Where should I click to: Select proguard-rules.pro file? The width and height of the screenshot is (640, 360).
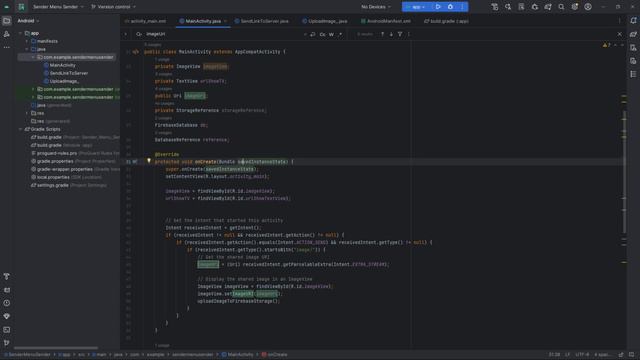click(x=57, y=153)
